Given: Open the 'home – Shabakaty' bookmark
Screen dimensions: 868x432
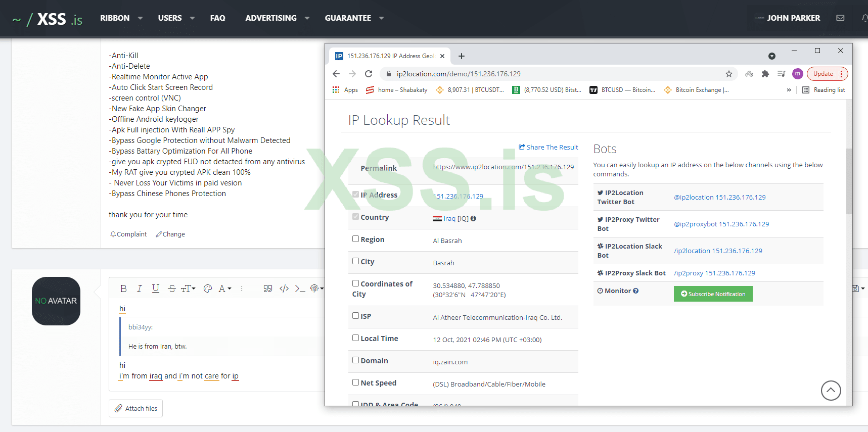Looking at the screenshot, I should click(397, 90).
